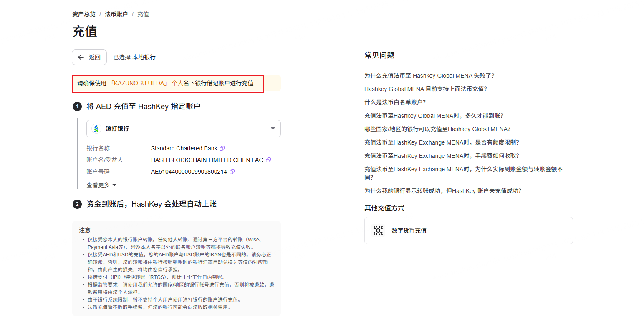Click the back arrow icon
The height and width of the screenshot is (317, 644).
click(x=81, y=57)
